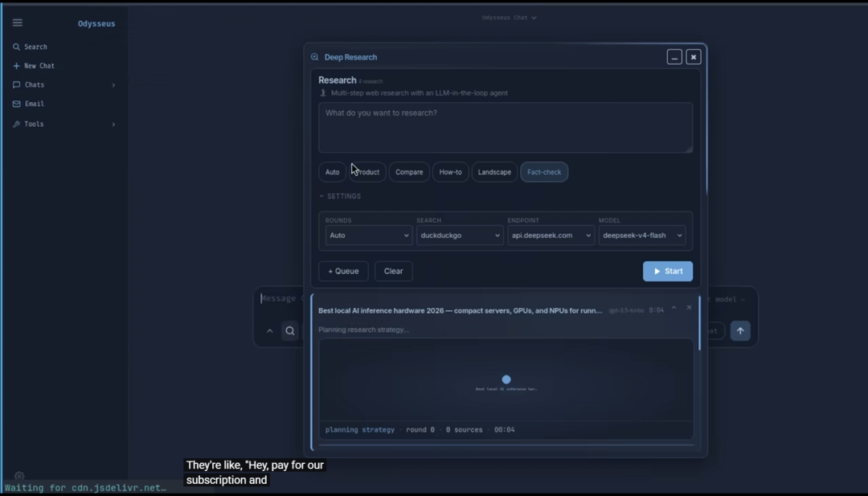Click the Email envelope icon
Screen dimensions: 868x496
tap(17, 104)
